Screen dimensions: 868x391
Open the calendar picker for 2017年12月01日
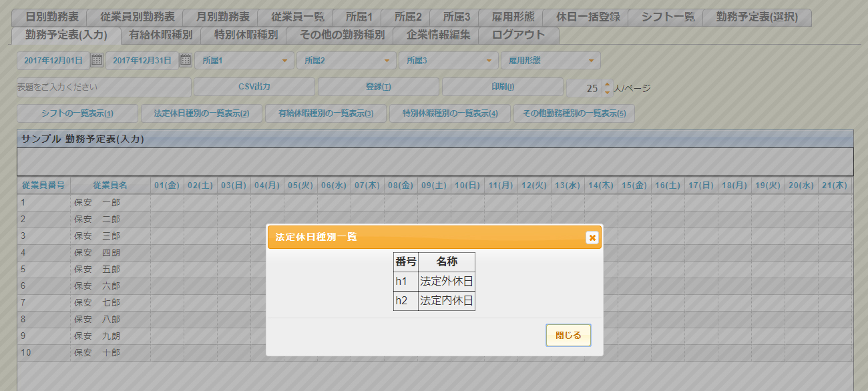click(x=97, y=61)
